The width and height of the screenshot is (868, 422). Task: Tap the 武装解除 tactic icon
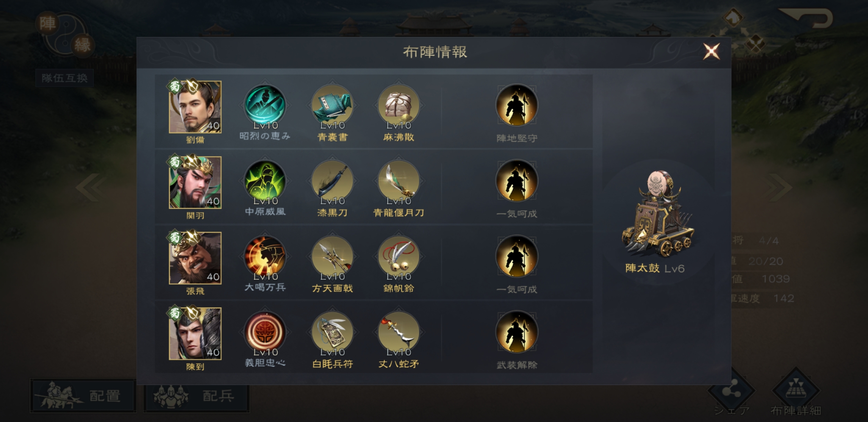(516, 332)
